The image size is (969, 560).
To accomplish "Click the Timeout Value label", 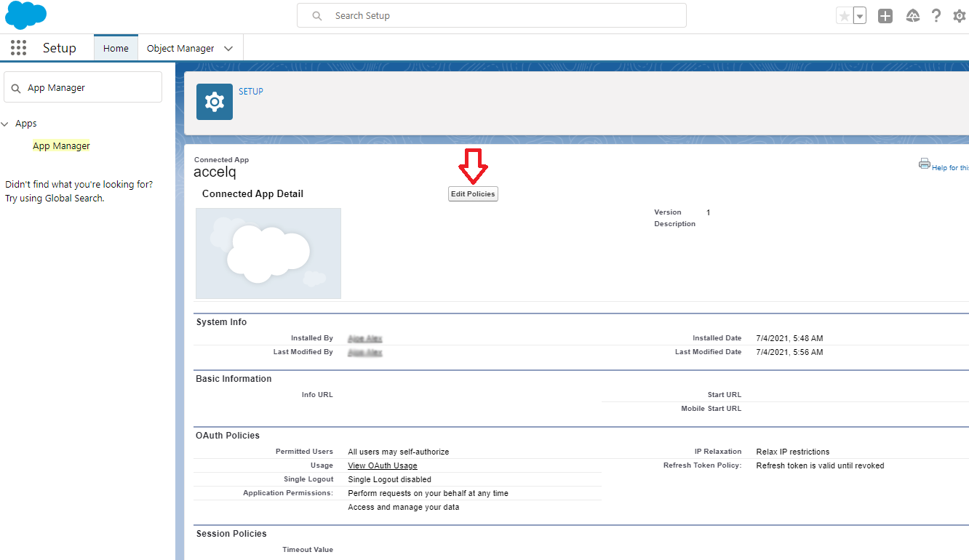I will (308, 550).
